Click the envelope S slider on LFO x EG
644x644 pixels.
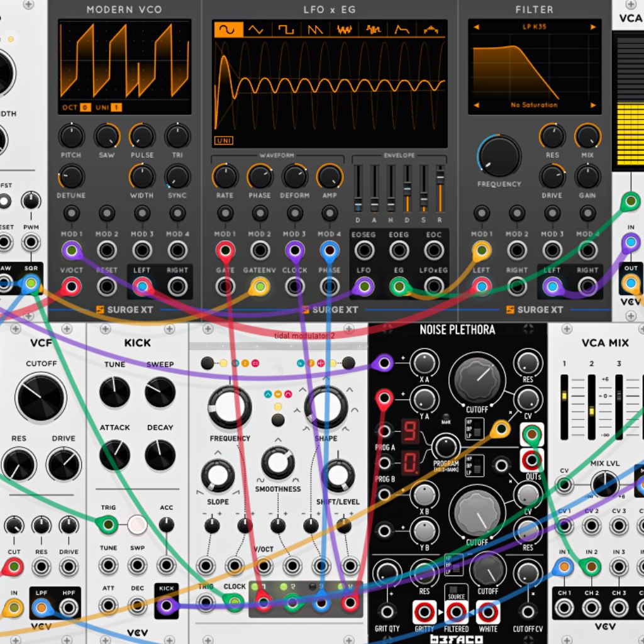(x=423, y=189)
